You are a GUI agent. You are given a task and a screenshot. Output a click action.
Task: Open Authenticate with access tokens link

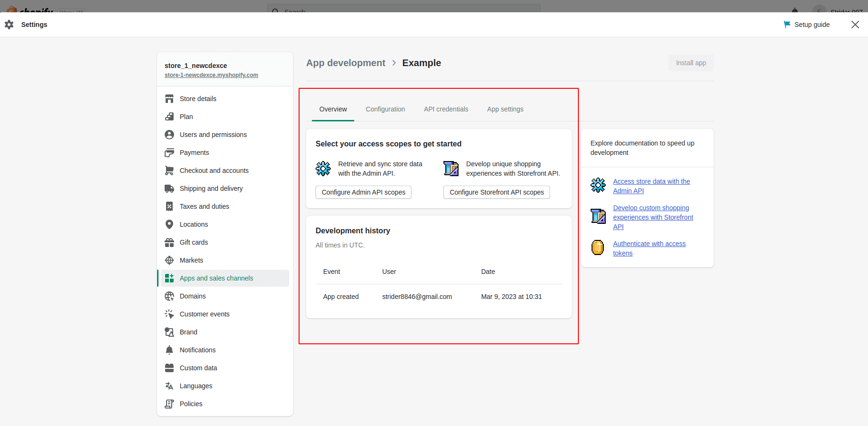649,248
